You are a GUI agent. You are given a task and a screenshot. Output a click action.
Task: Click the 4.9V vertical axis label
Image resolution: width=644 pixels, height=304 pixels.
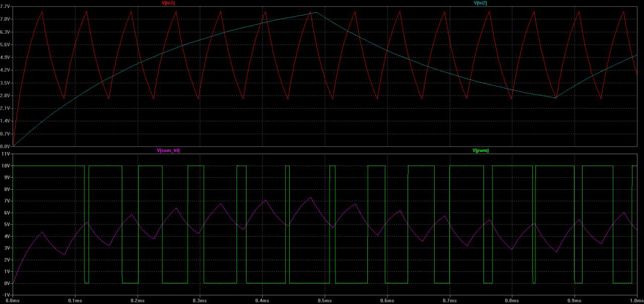[x=6, y=57]
